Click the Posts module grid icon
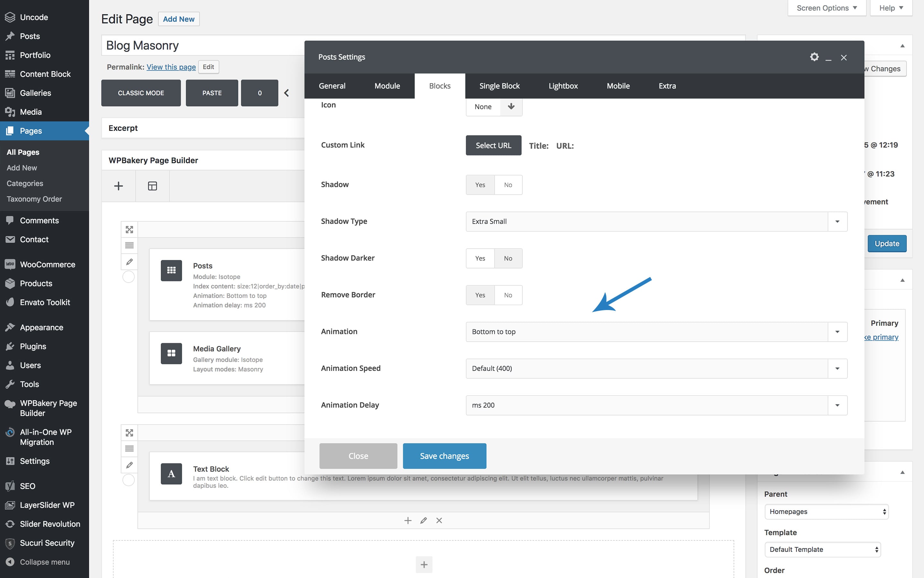 tap(171, 270)
